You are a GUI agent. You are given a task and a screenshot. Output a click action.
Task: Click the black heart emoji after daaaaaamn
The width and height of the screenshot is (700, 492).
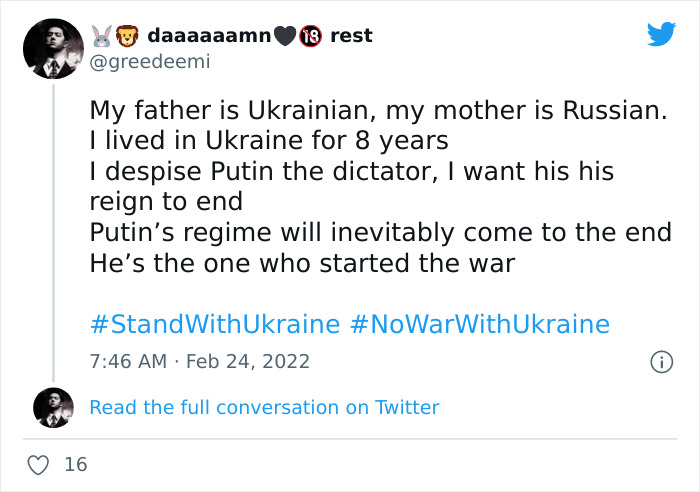(x=287, y=36)
